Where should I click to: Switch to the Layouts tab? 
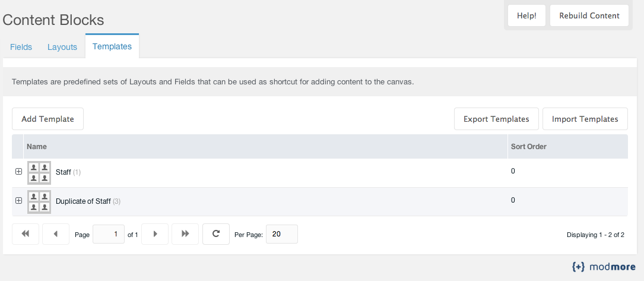click(x=62, y=47)
